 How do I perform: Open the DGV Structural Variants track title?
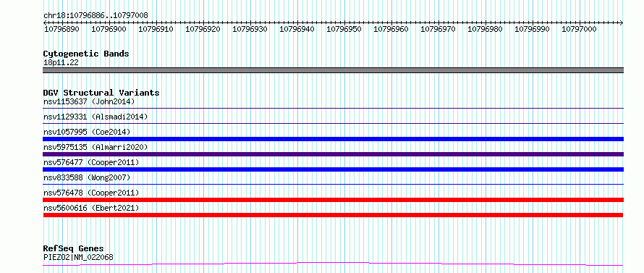(x=101, y=93)
